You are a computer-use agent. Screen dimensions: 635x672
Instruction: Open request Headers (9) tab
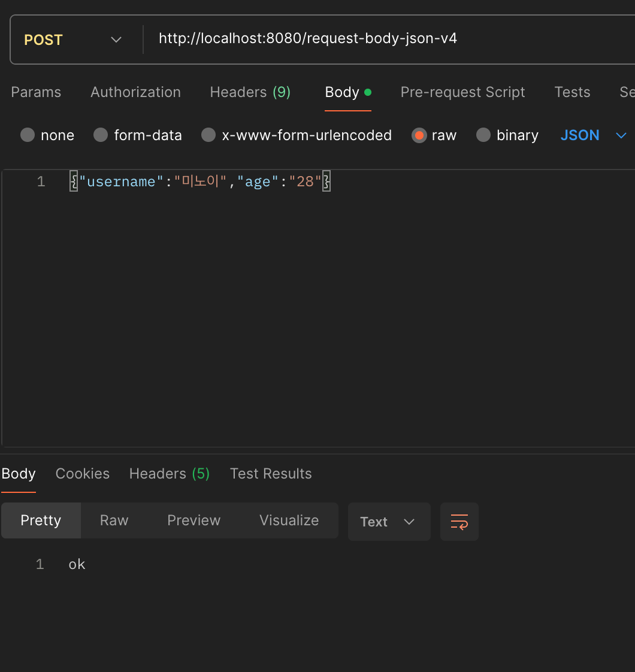(250, 92)
